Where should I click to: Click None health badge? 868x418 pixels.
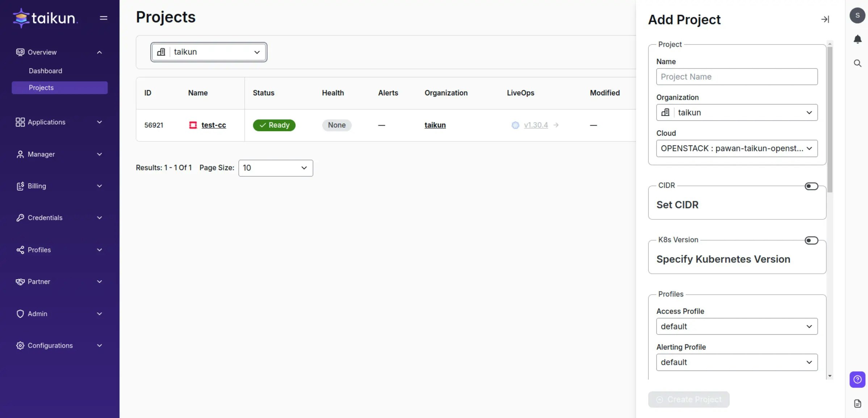point(337,125)
